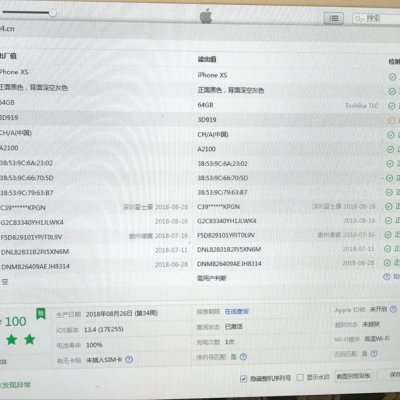Select 3D919 in the 读出值 column
400x400 pixels.
pyautogui.click(x=207, y=120)
